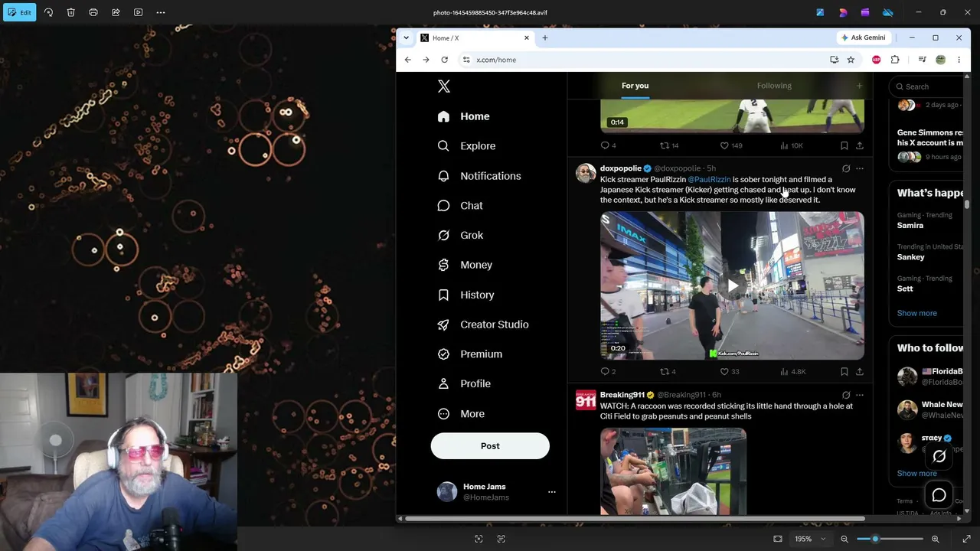The width and height of the screenshot is (980, 551).
Task: Open Explore in X sidebar
Action: coord(466,145)
